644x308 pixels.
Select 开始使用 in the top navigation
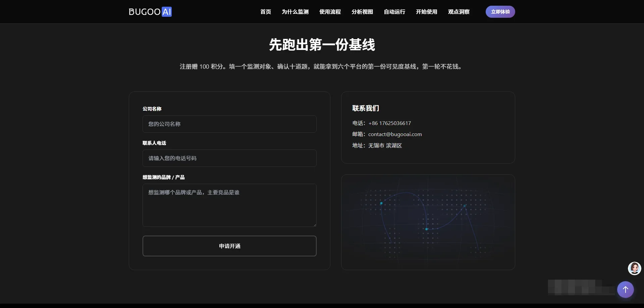click(x=427, y=12)
